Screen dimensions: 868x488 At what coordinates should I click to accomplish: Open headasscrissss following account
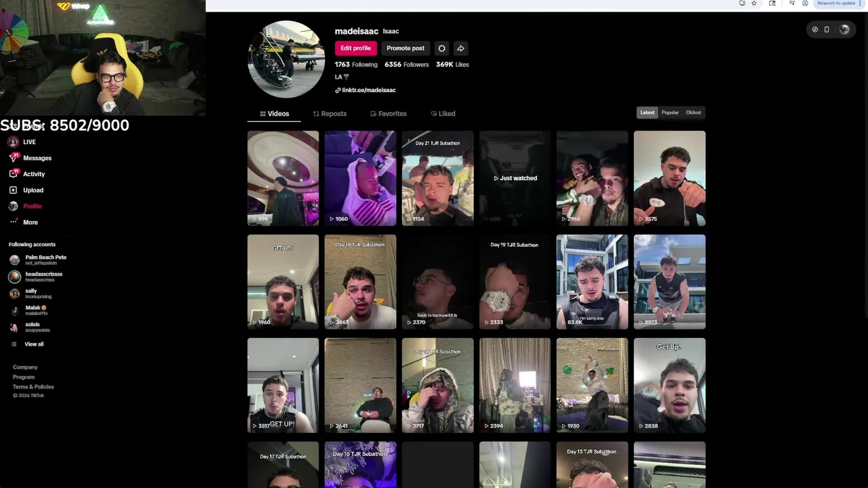click(37, 277)
